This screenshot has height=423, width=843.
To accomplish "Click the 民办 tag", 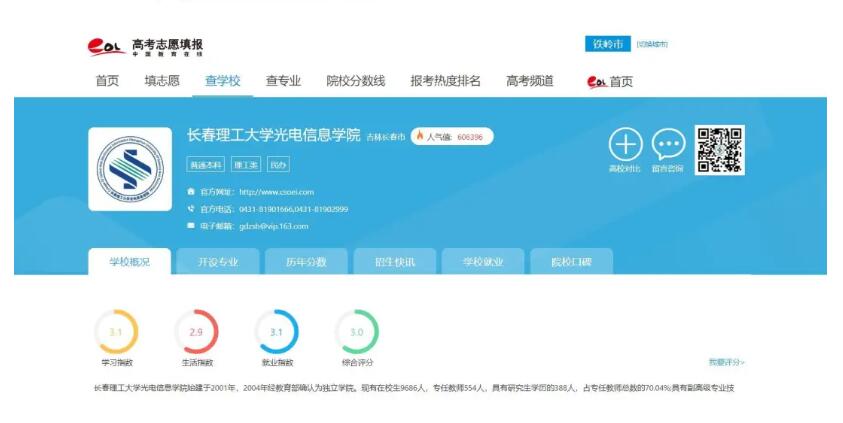I will coord(278,165).
